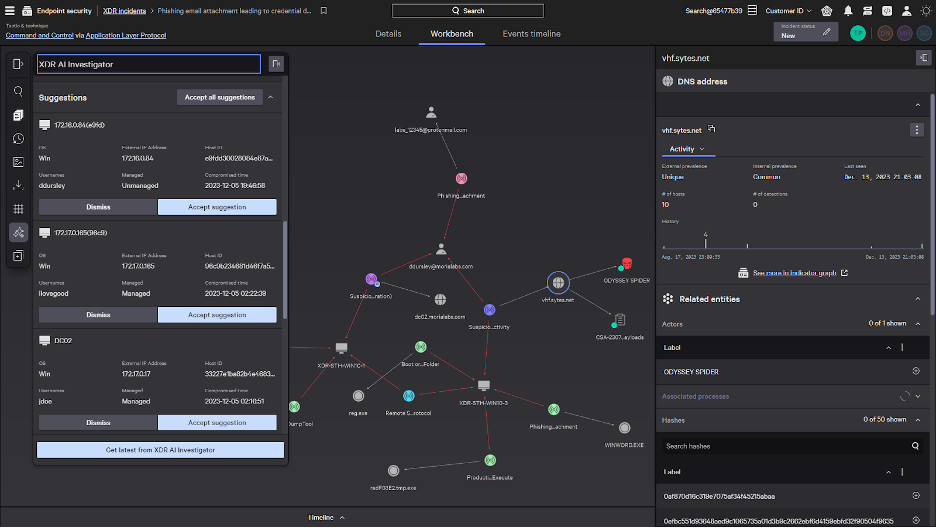Viewport: 936px width, 528px height.
Task: Open the three-dot menu for vhf.sytes.net
Action: pyautogui.click(x=917, y=129)
